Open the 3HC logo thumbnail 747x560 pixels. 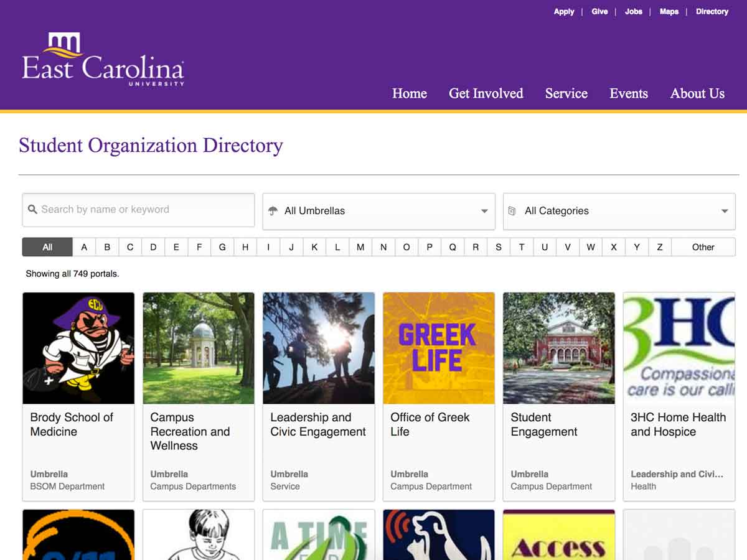point(679,348)
